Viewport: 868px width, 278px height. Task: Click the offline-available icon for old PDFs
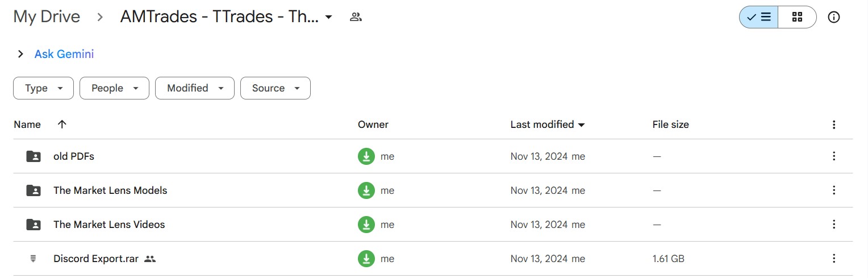tap(366, 156)
